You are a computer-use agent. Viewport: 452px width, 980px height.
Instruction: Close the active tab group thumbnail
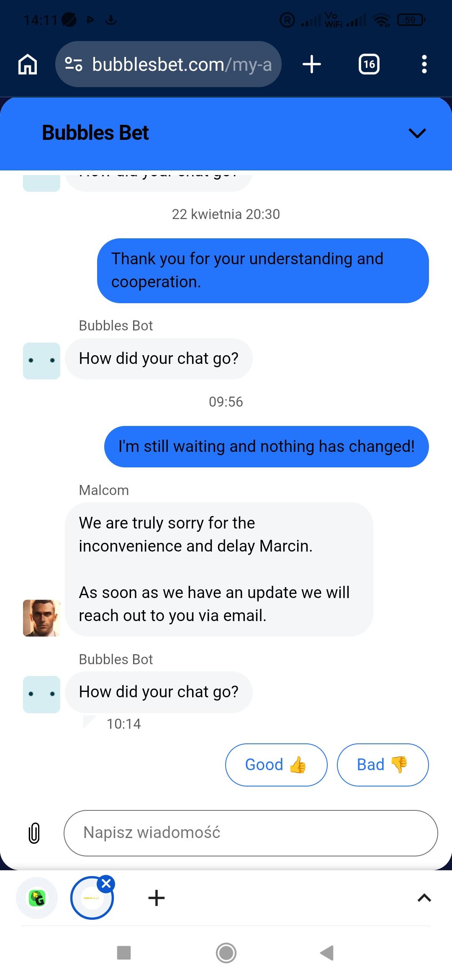pyautogui.click(x=106, y=884)
